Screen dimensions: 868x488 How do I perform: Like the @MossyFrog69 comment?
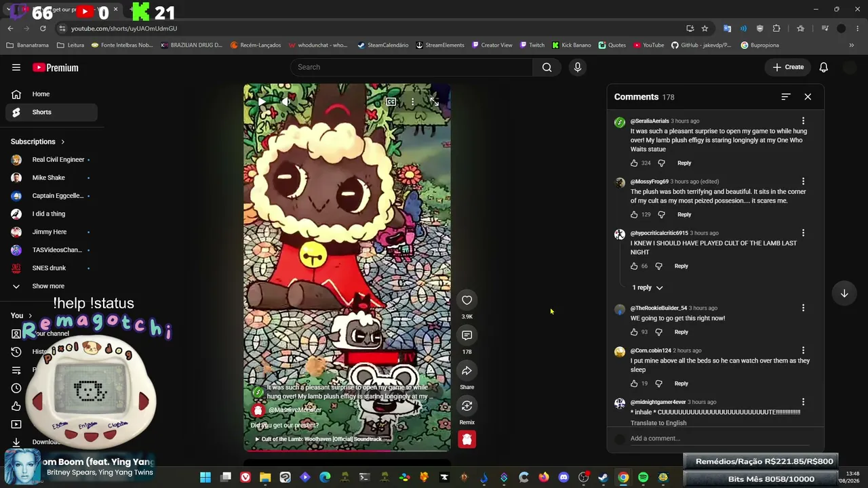(x=634, y=215)
